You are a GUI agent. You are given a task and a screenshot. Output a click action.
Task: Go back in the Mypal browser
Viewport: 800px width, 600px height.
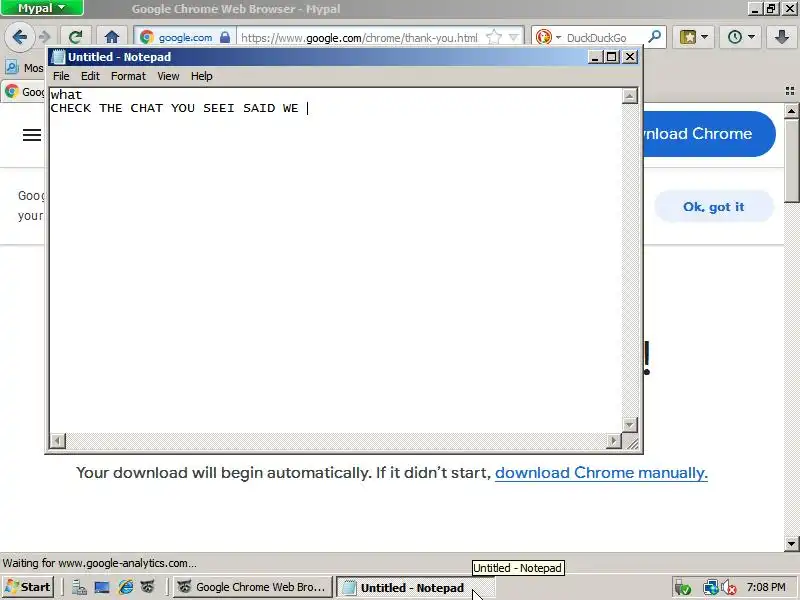coord(19,37)
